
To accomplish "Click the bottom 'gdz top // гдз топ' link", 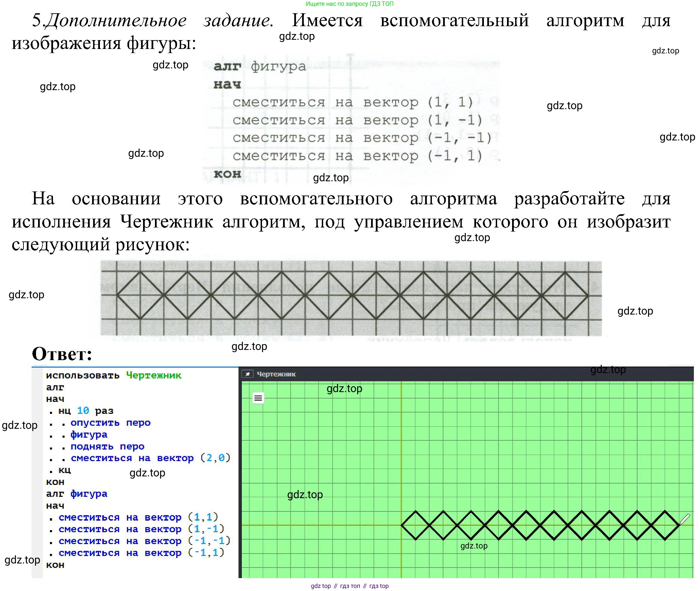I will coord(349,586).
